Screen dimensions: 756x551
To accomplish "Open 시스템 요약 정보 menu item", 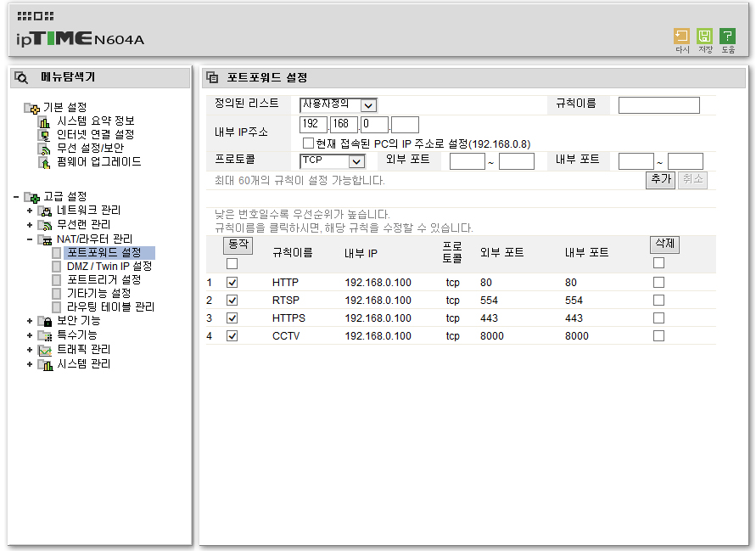I will tap(96, 121).
